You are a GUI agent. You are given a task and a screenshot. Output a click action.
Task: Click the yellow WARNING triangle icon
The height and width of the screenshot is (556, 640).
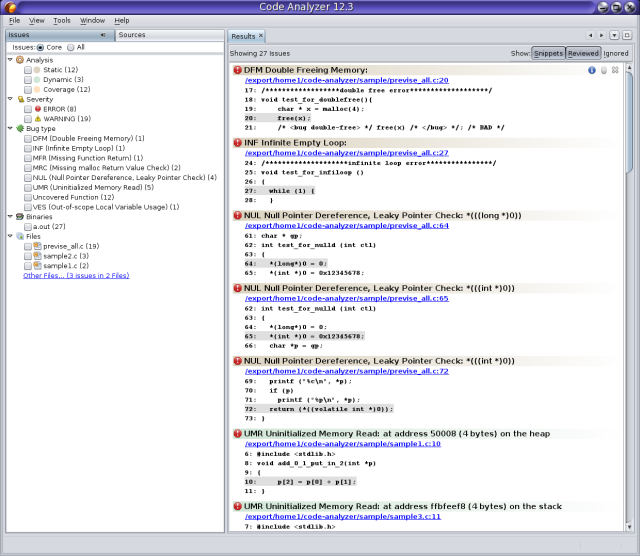pyautogui.click(x=38, y=119)
